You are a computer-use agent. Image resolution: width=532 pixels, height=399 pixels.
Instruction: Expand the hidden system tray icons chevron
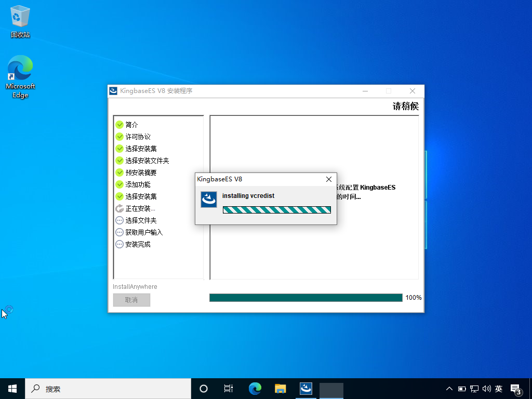(449, 389)
